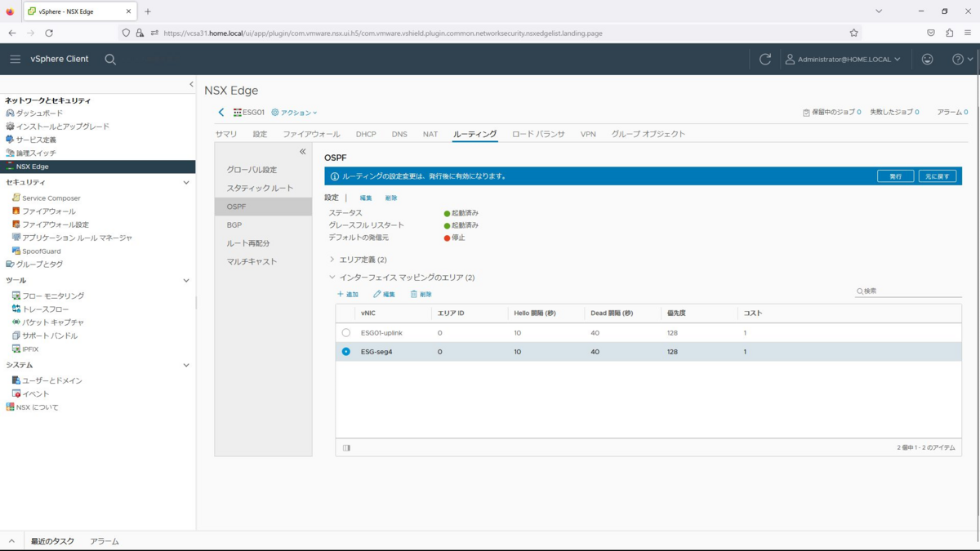The width and height of the screenshot is (980, 551).
Task: Open ファイアウォール under セキュリティ
Action: [48, 211]
